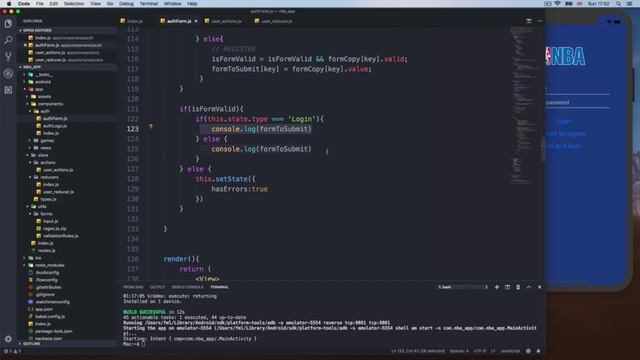This screenshot has width=640, height=360.
Task: Open the Debug view in activity bar
Action: pyautogui.click(x=8, y=73)
